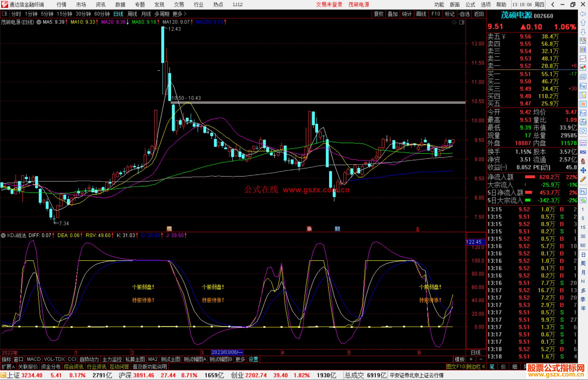This screenshot has width=588, height=380.
Task: Select the 60分钟 period tab
Action: coord(102,14)
